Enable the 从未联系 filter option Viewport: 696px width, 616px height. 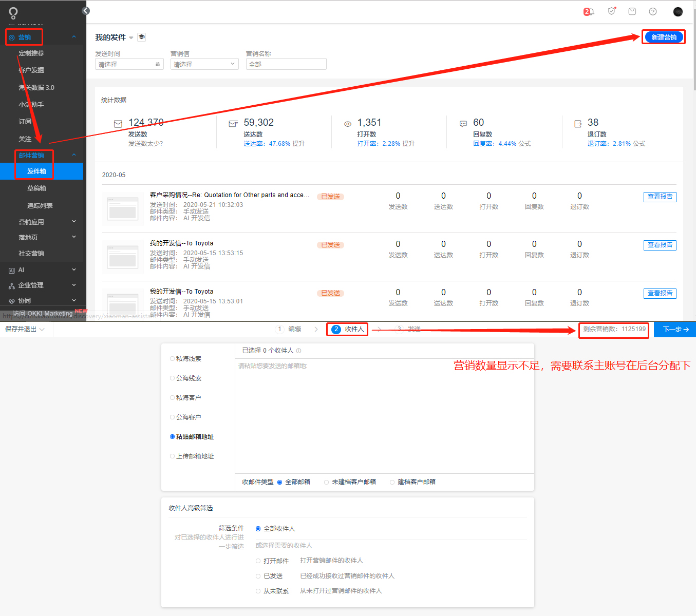(x=258, y=591)
